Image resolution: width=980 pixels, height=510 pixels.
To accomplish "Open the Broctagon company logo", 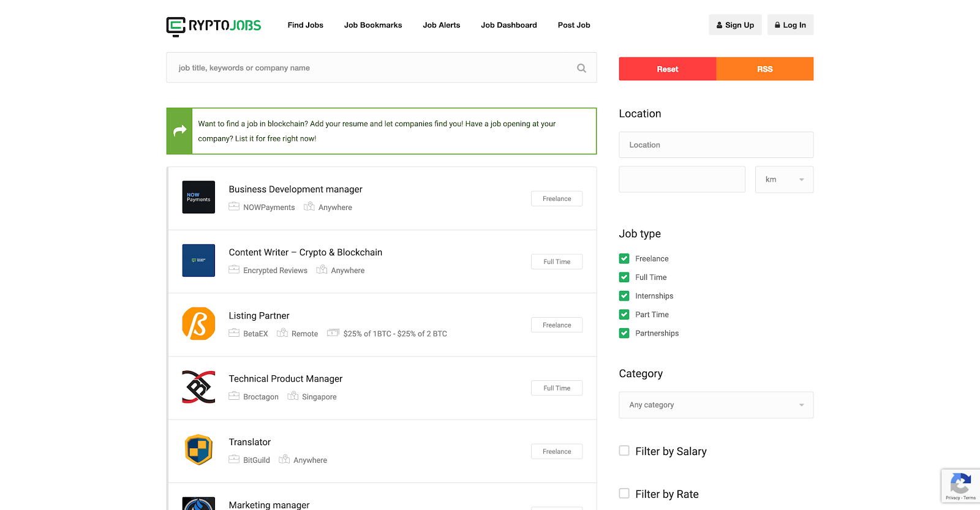I will [198, 387].
